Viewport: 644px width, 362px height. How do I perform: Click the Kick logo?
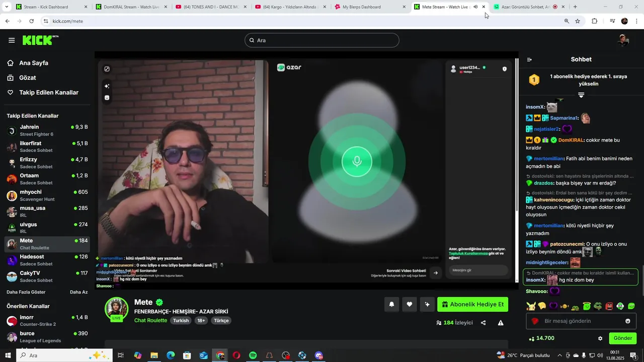tap(40, 40)
